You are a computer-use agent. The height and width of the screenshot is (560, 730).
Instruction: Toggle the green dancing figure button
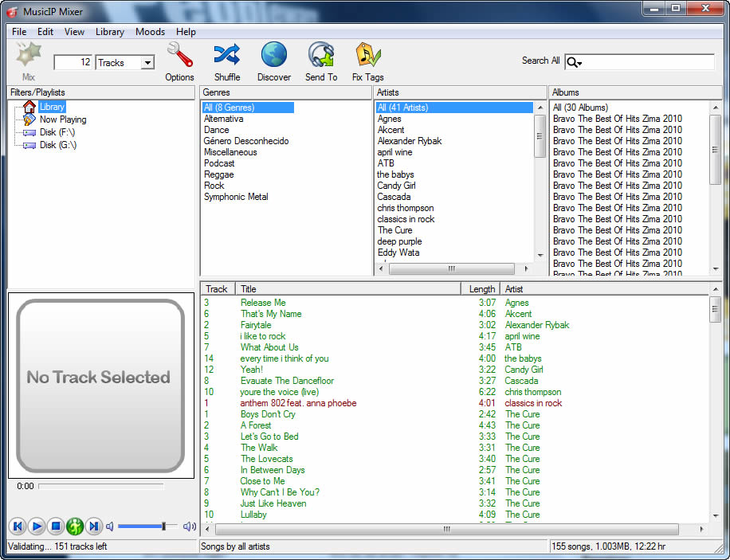75,526
